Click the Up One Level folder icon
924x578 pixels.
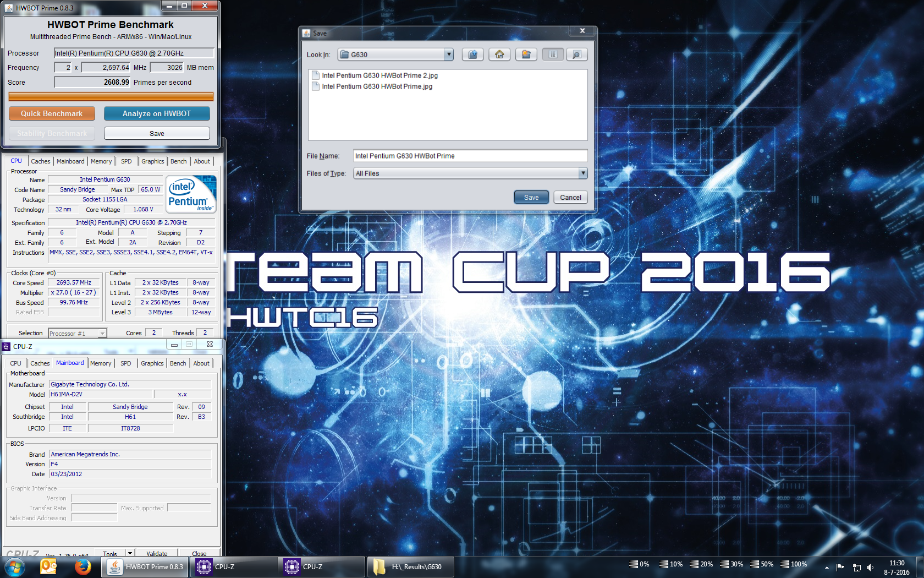472,54
